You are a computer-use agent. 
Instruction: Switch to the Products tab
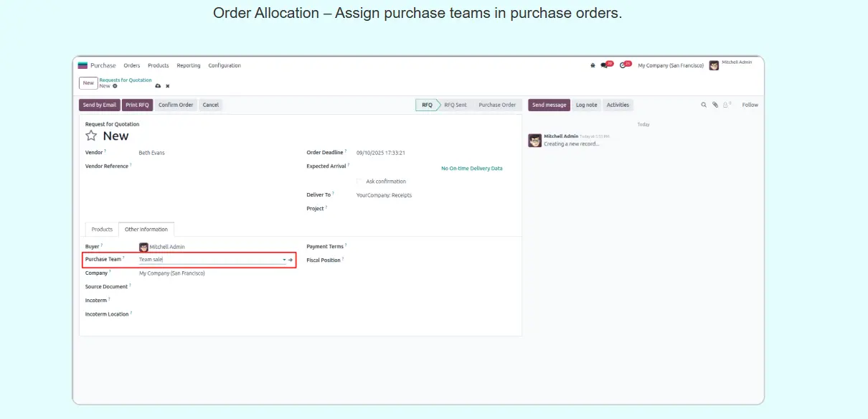(x=102, y=230)
